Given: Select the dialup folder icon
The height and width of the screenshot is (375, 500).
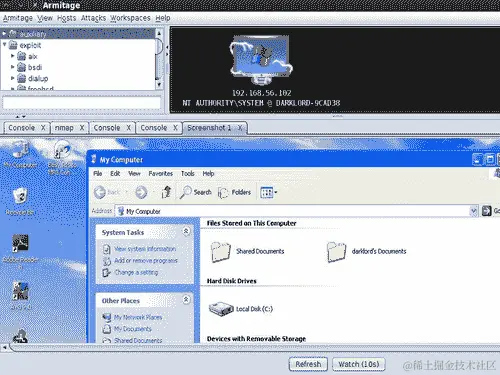Looking at the screenshot, I should pos(21,78).
